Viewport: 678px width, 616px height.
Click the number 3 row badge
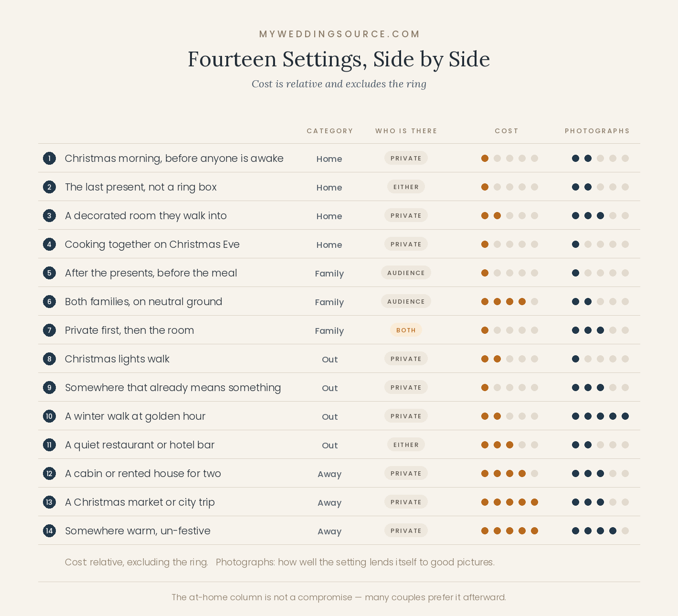coord(49,215)
